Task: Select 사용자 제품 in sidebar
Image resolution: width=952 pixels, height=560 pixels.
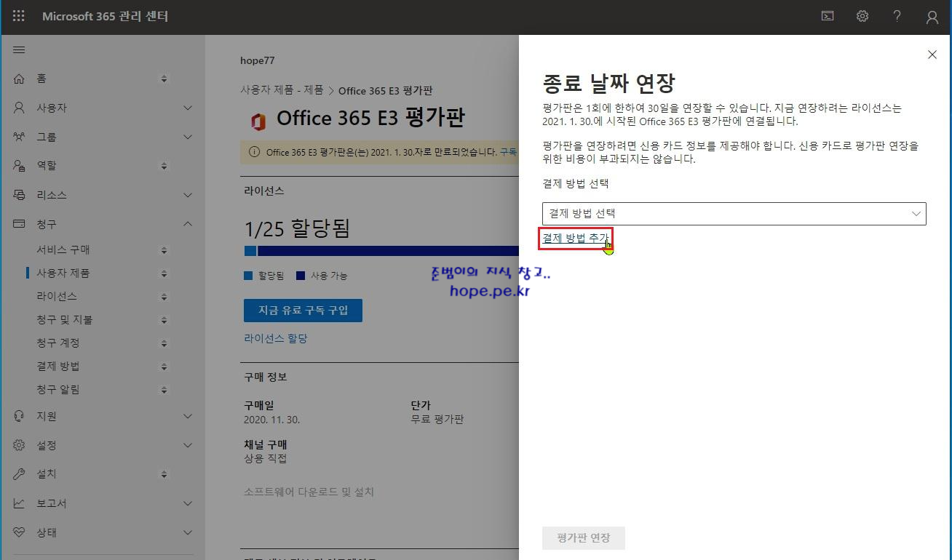Action: coord(63,273)
